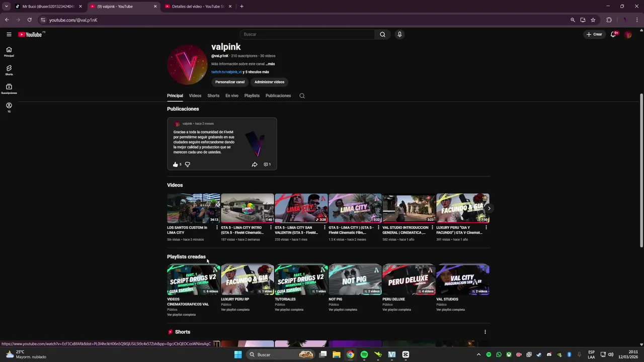Open twitch.tv/valpink_vt link
The image size is (644, 362).
226,72
